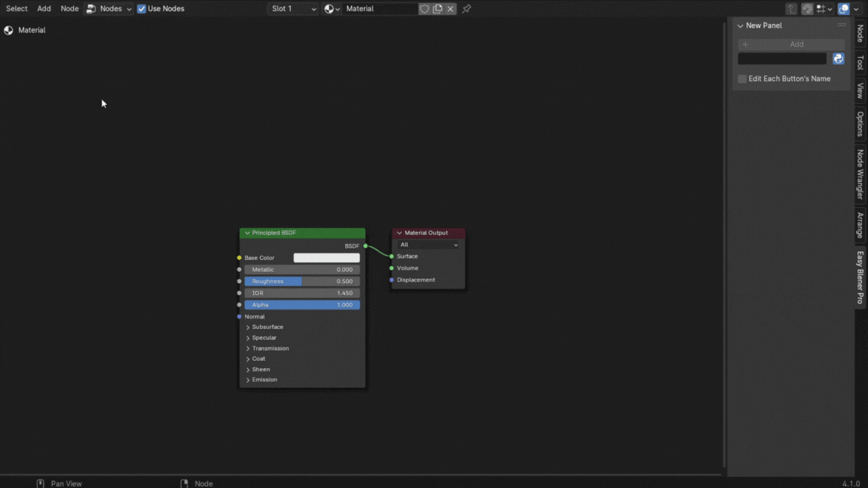Open the All target dropdown in Material Output

coord(429,245)
